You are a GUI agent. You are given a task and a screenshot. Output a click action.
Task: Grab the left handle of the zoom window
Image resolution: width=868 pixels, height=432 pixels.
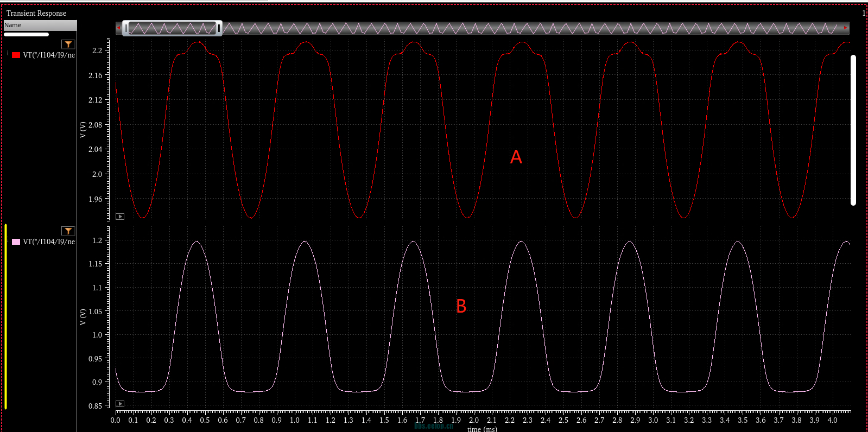coord(125,28)
